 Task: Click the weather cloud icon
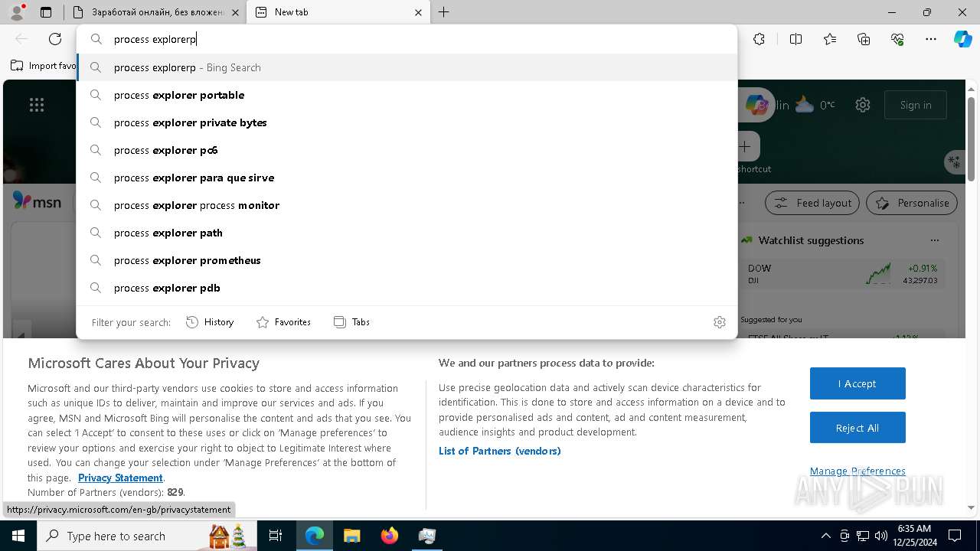coord(805,105)
